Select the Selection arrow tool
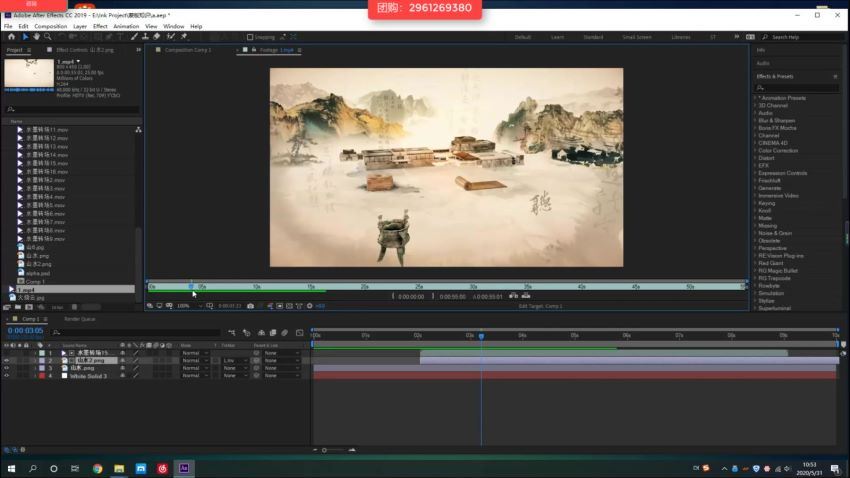This screenshot has width=850, height=478. click(25, 37)
